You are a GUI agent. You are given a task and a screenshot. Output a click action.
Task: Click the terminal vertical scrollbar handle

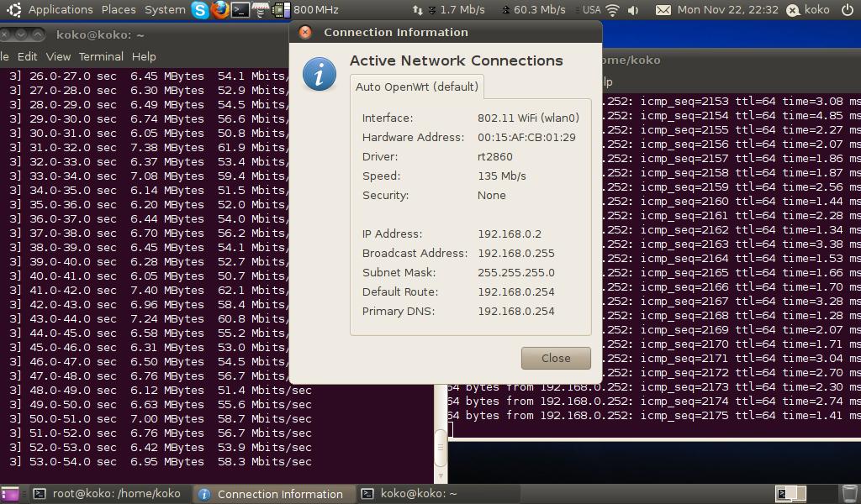pos(440,449)
